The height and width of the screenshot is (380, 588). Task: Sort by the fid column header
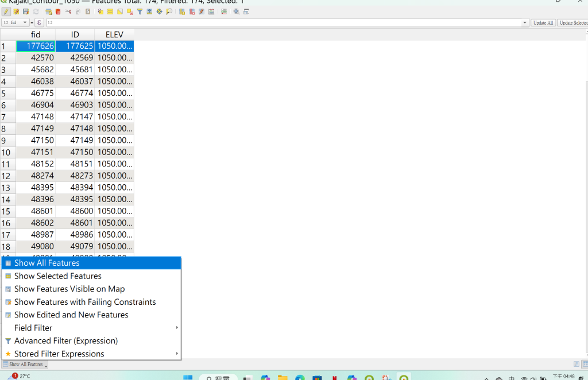[36, 34]
